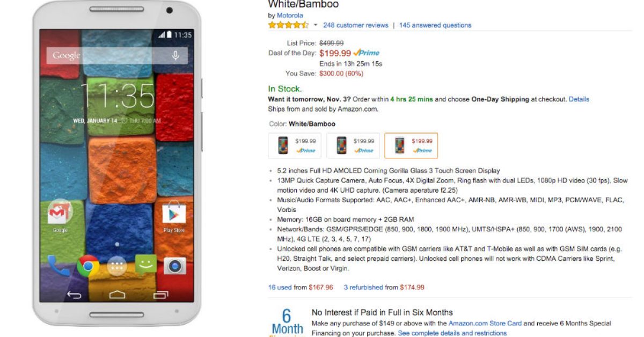Tap the Android home navigation button
Screen dimensions: 644x337
pos(116,295)
